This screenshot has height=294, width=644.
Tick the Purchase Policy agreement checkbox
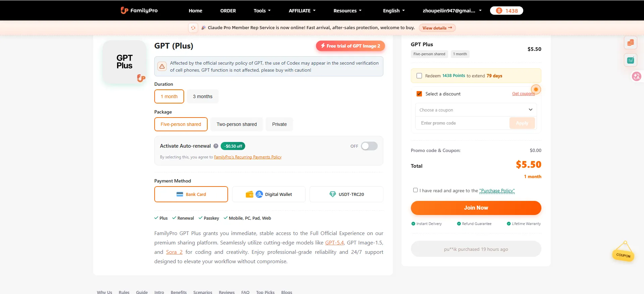tap(415, 190)
